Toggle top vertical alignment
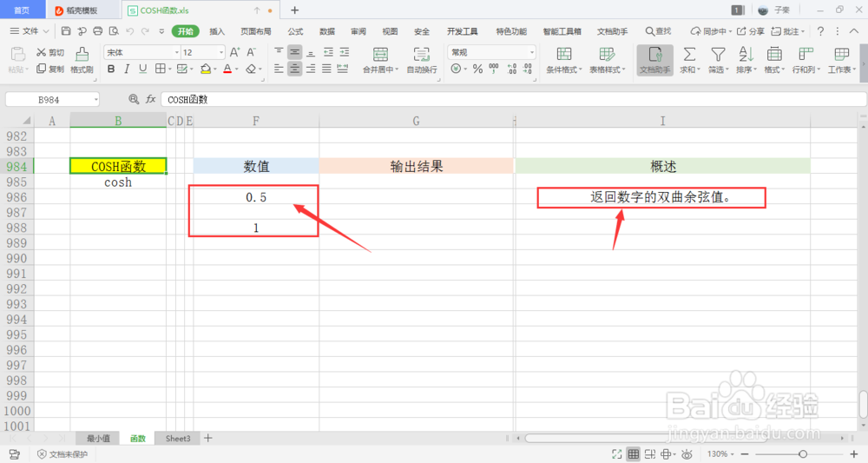 [x=279, y=52]
